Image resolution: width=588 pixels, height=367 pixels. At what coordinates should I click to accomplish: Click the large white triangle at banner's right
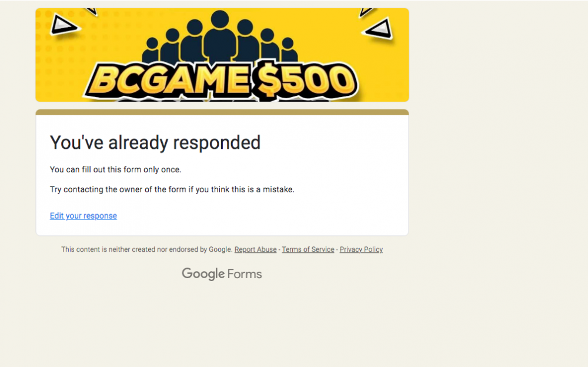[x=379, y=28]
